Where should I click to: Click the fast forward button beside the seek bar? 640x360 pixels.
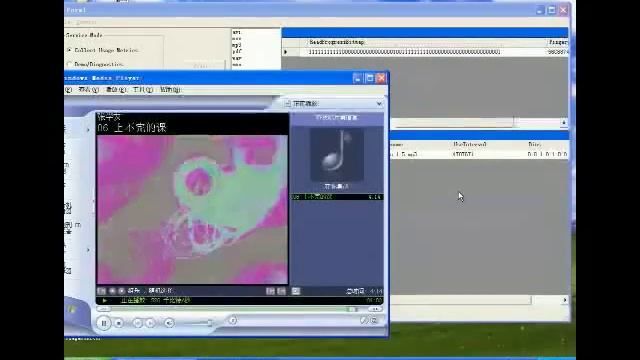375,309
